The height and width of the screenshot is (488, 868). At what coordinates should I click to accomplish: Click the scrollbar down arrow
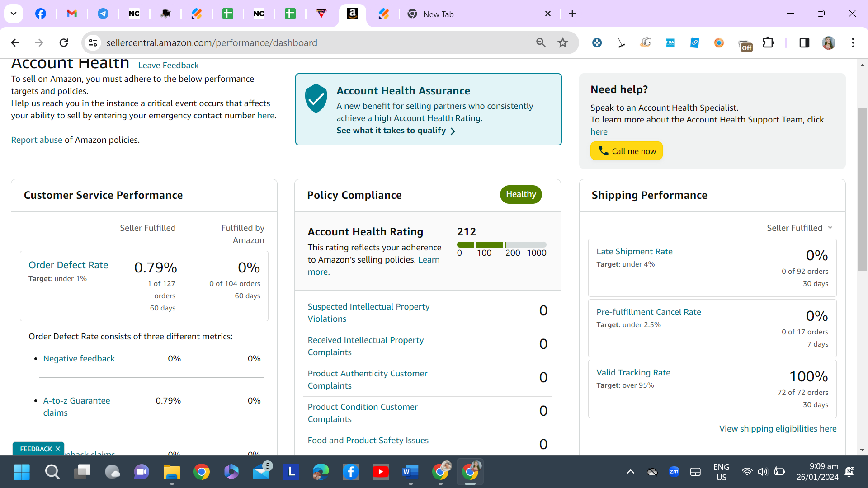click(x=862, y=450)
